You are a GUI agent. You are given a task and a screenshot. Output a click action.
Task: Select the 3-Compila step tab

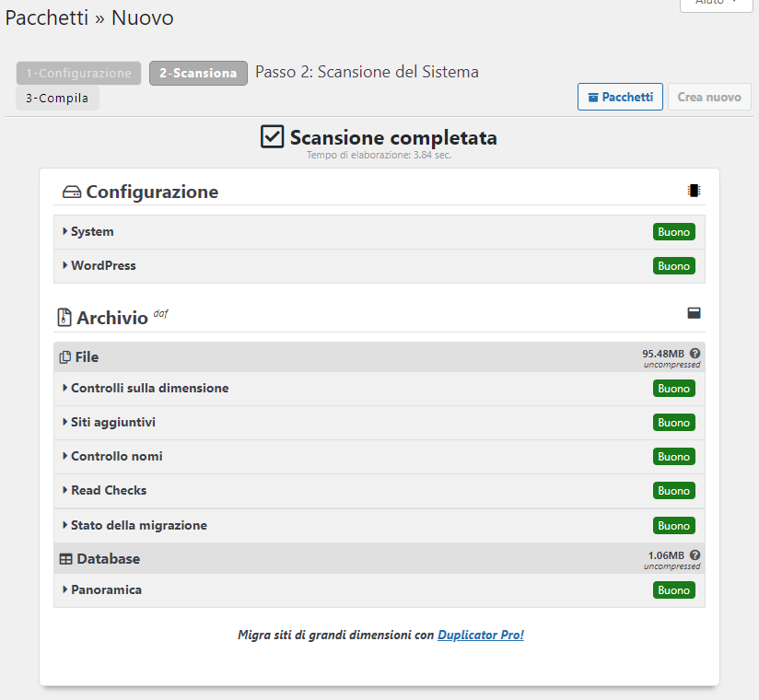coord(57,98)
